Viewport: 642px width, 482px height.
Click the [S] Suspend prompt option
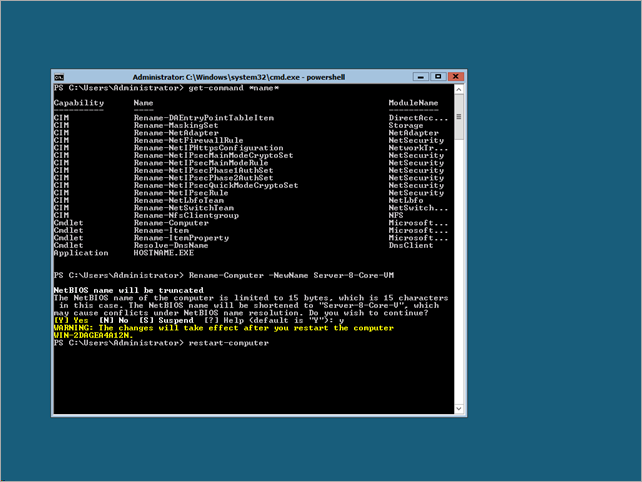coord(166,320)
